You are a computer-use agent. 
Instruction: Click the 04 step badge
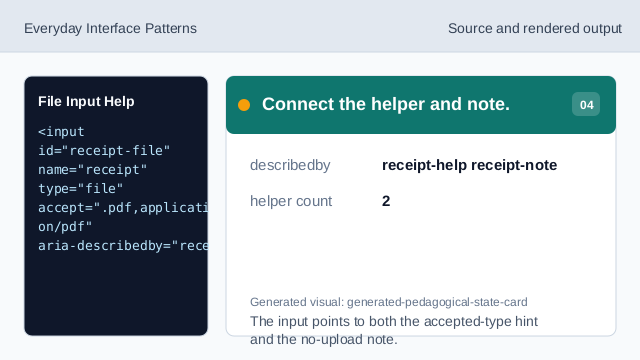click(586, 104)
